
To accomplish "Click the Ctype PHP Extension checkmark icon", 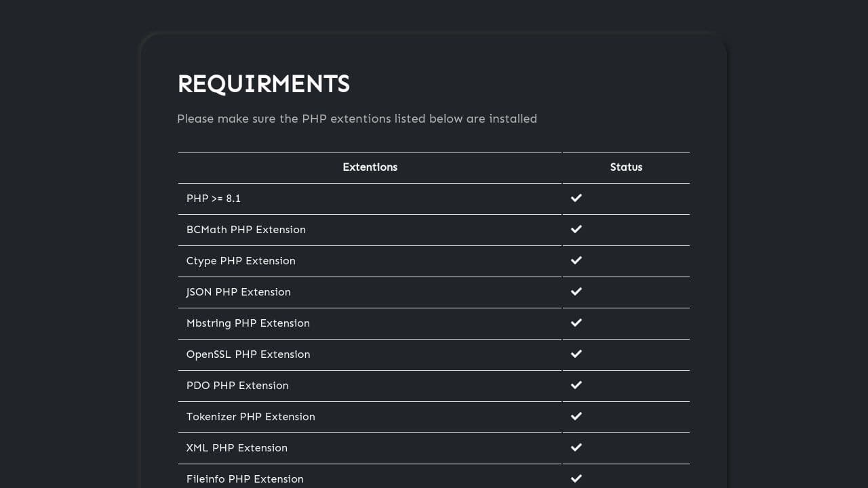I will tap(576, 260).
